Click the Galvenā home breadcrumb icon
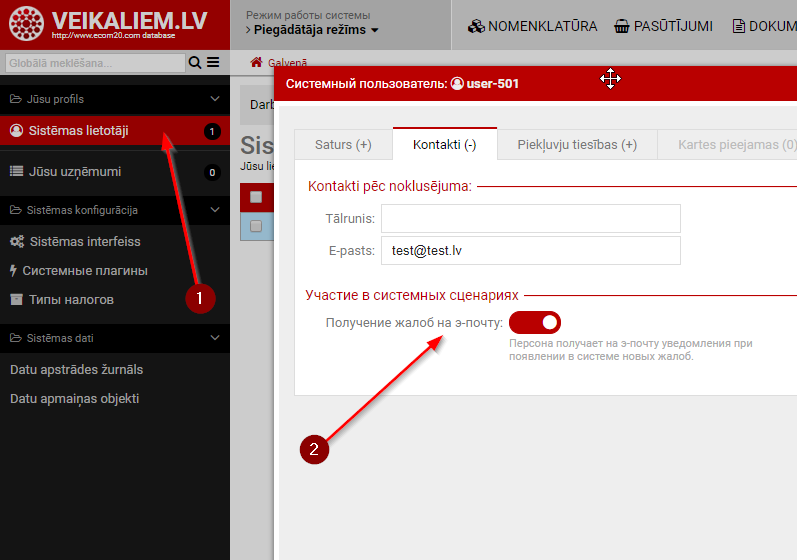This screenshot has height=560, width=797. pyautogui.click(x=256, y=63)
